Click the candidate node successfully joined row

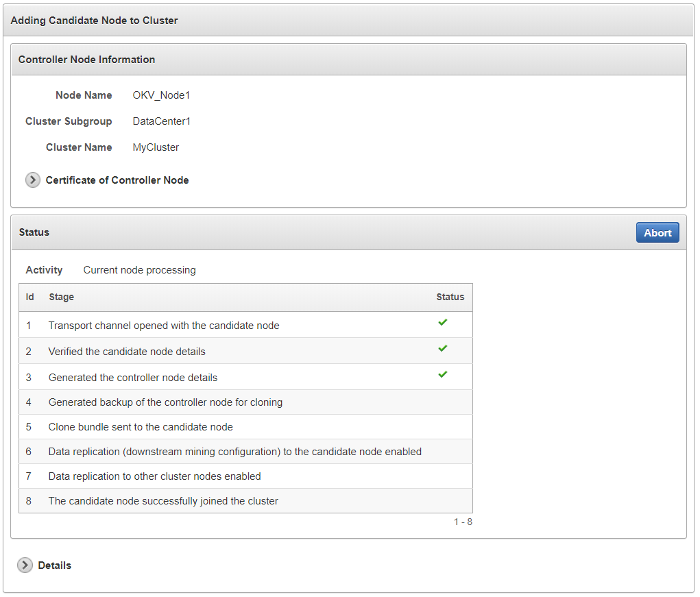[163, 501]
